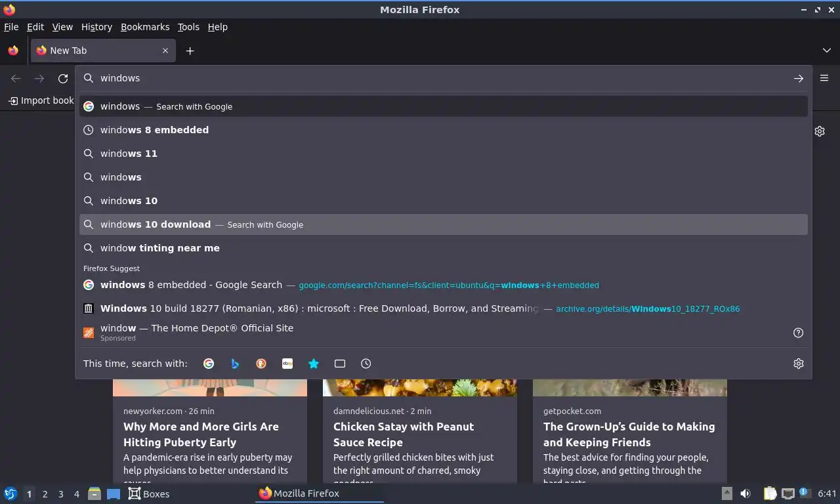Switch to workspace 3
The image size is (840, 504).
pos(60,494)
